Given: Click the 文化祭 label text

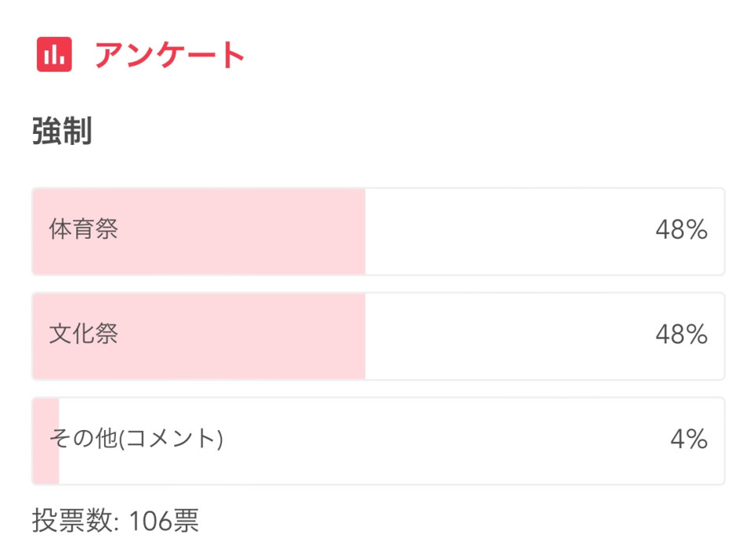Looking at the screenshot, I should [x=83, y=334].
